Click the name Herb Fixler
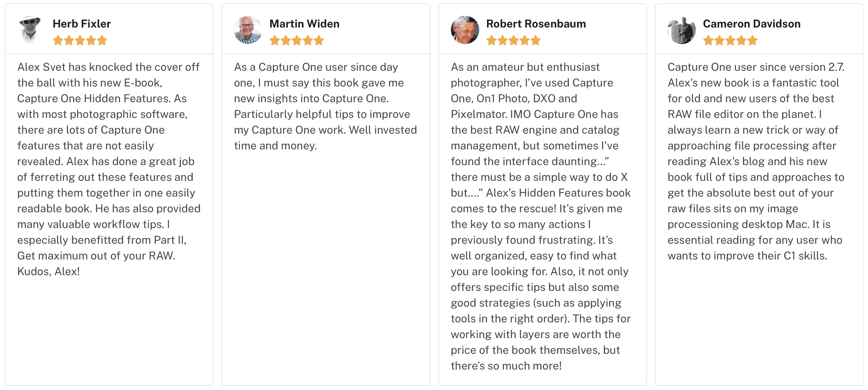This screenshot has width=868, height=390. 82,24
